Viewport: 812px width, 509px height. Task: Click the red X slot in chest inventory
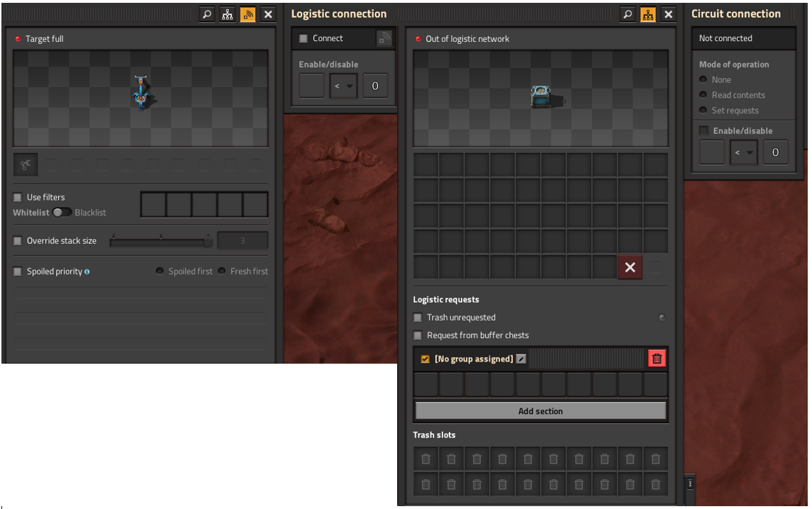coord(630,267)
